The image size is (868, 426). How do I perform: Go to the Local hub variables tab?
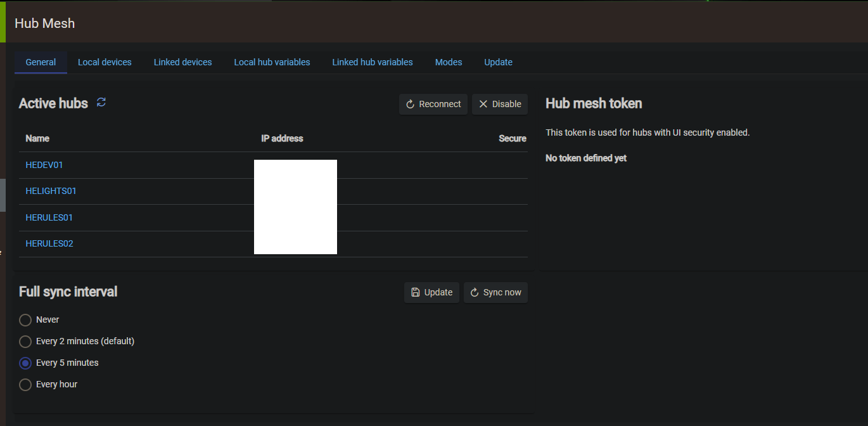272,62
